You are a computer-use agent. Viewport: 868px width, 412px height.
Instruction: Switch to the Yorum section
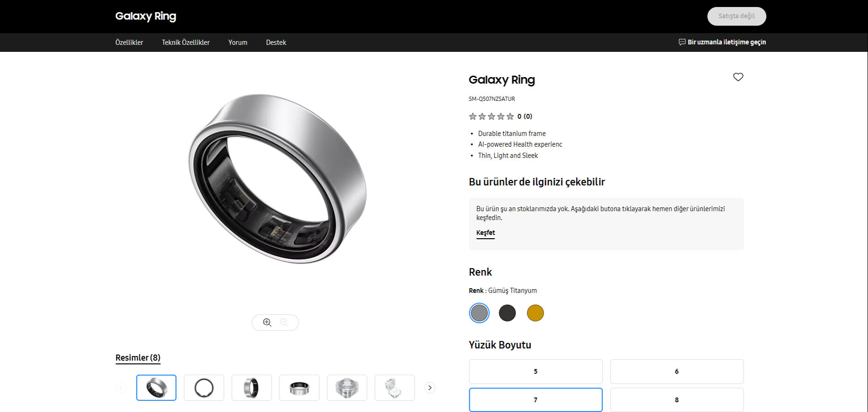237,42
